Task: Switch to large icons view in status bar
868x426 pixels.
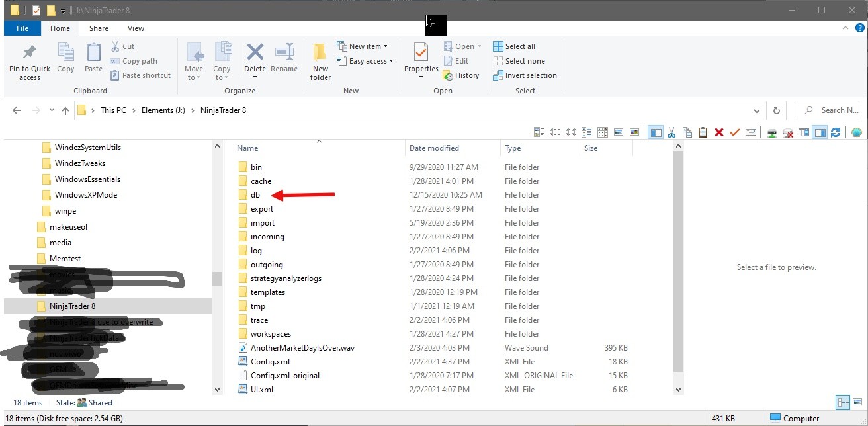Action: coord(857,402)
